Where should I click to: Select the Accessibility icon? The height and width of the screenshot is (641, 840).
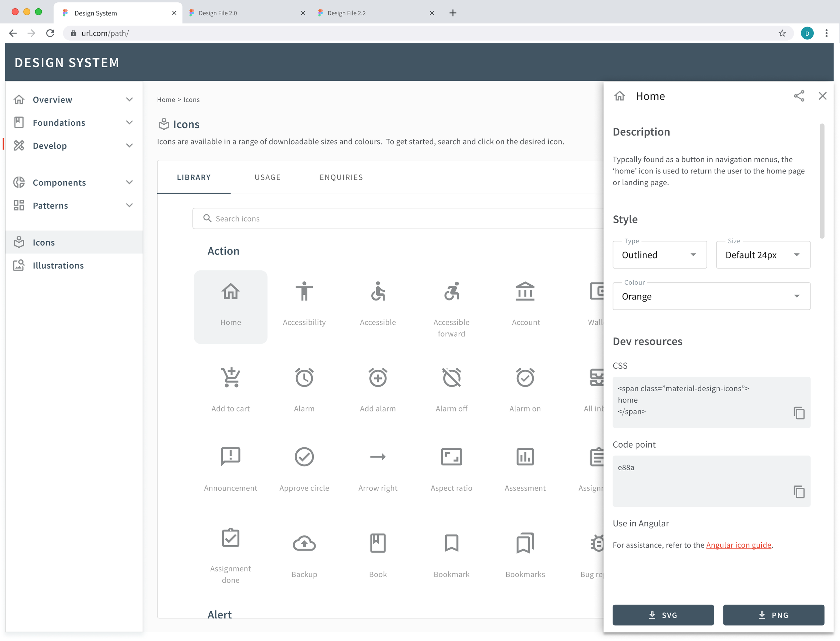pos(304,302)
